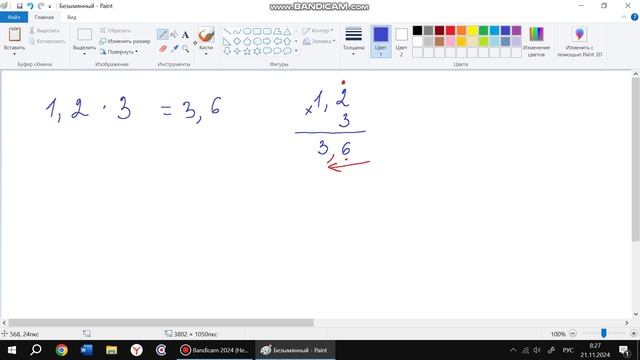The width and height of the screenshot is (640, 360).
Task: Open the Fill (Заливка) shape dropdown
Action: coord(319,41)
